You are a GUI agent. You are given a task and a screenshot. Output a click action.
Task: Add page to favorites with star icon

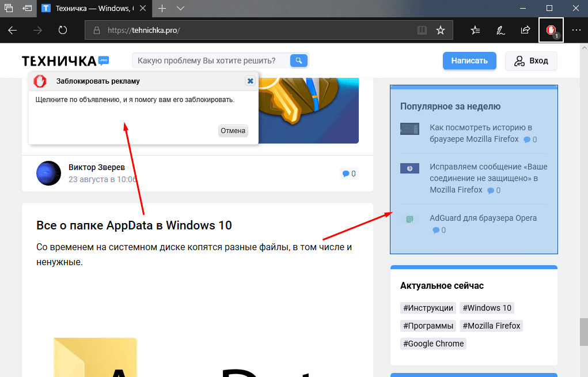(441, 31)
